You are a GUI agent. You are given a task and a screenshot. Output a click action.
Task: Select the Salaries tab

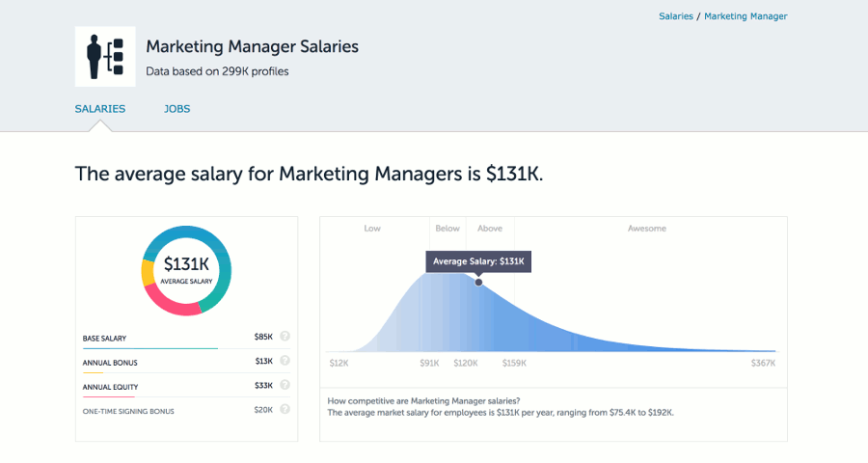(100, 109)
